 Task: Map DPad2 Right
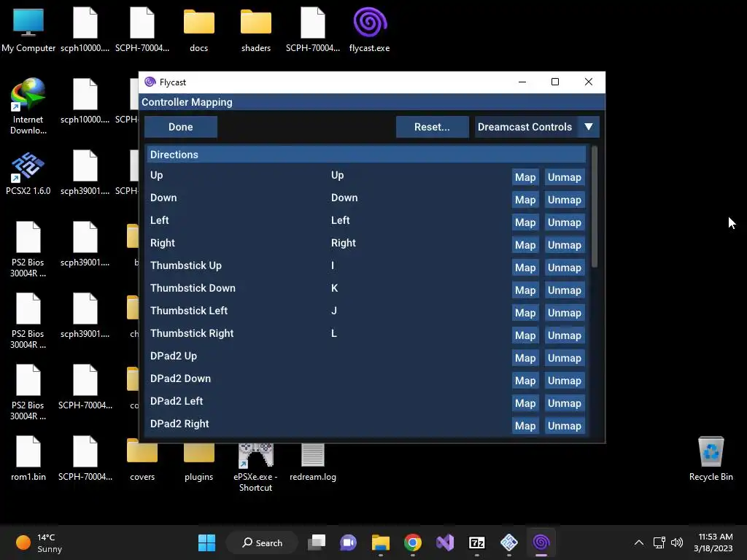525,426
